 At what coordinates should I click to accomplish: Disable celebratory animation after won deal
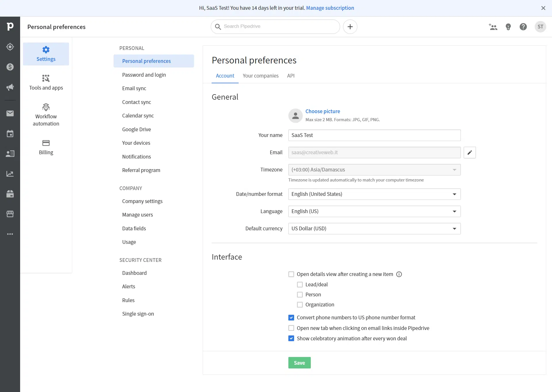click(x=291, y=338)
